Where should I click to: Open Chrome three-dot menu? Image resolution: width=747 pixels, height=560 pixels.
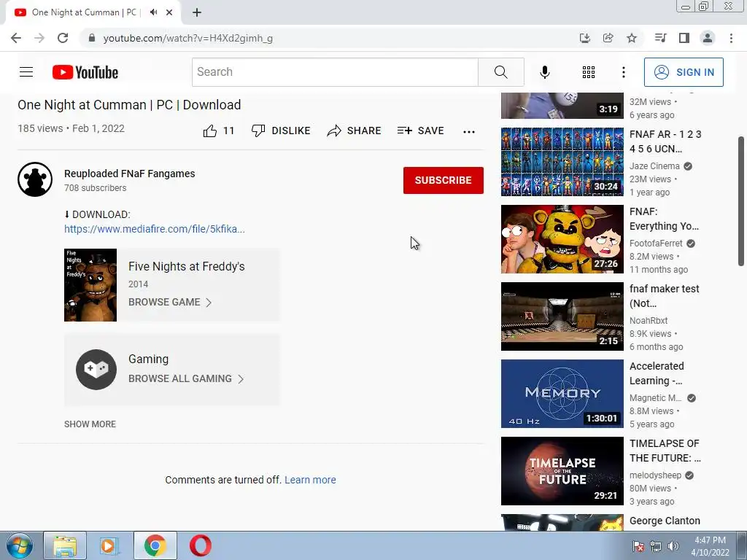(731, 38)
